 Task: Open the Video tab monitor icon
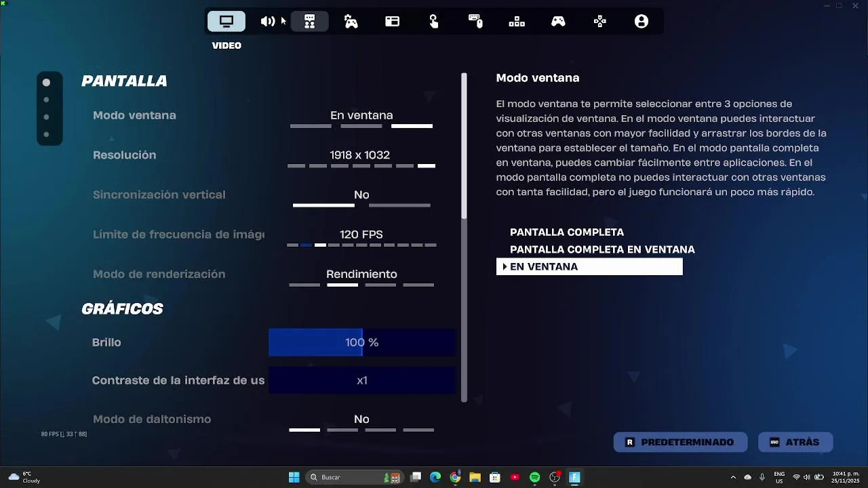226,22
